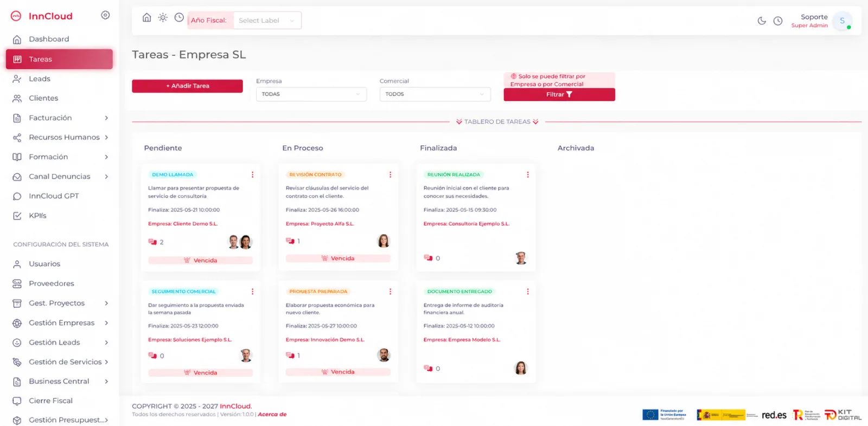Click the Filtrar button

(x=559, y=94)
